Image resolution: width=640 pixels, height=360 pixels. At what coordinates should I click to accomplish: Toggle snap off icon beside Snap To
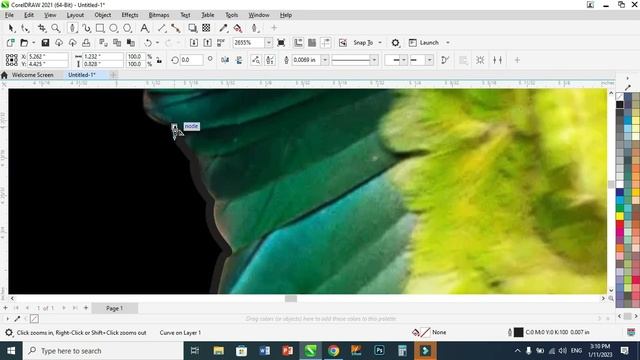point(343,42)
